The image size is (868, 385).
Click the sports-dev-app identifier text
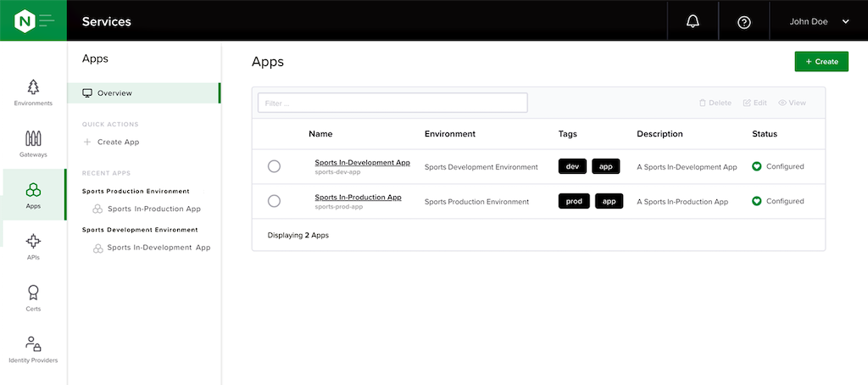(337, 172)
